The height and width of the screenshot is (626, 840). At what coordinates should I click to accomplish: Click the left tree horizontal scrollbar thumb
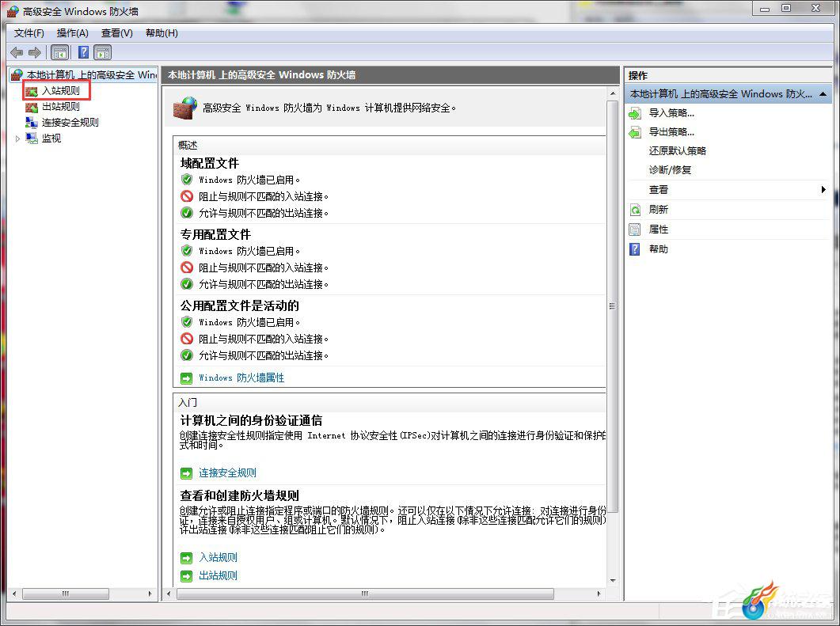66,594
